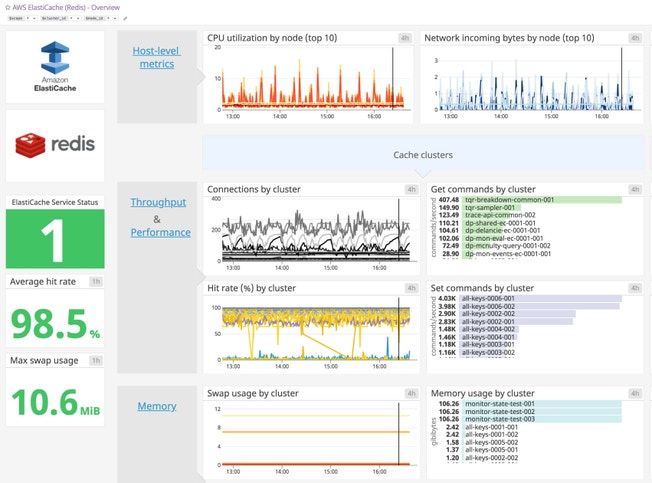Follow the Host-level metrics link
Screen dimensions: 652x483
[x=157, y=57]
